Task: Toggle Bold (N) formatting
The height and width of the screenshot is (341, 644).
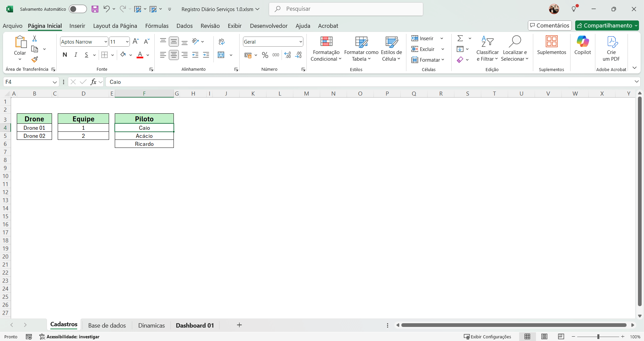Action: pyautogui.click(x=65, y=55)
